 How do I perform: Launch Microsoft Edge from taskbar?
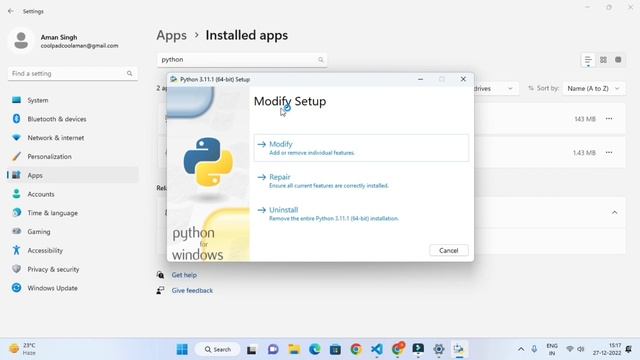315,349
